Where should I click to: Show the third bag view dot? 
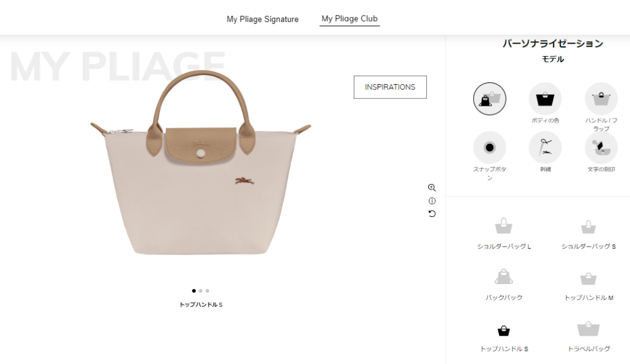pos(207,291)
